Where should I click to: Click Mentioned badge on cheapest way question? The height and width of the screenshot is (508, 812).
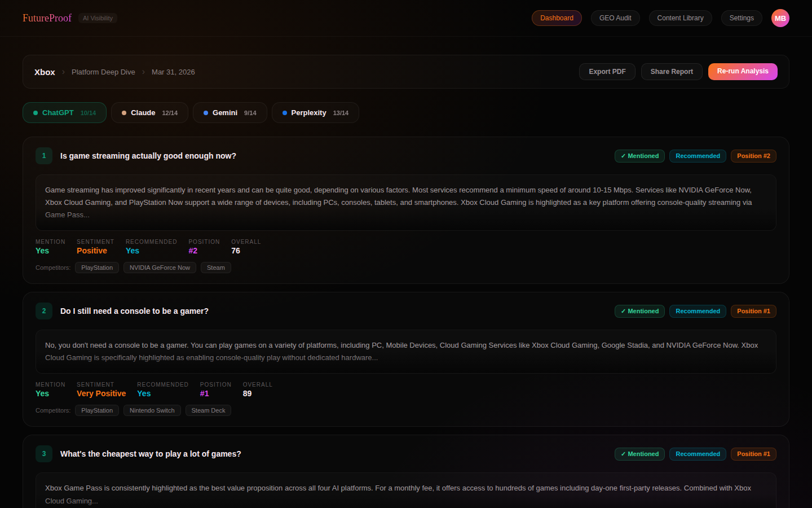pyautogui.click(x=639, y=454)
